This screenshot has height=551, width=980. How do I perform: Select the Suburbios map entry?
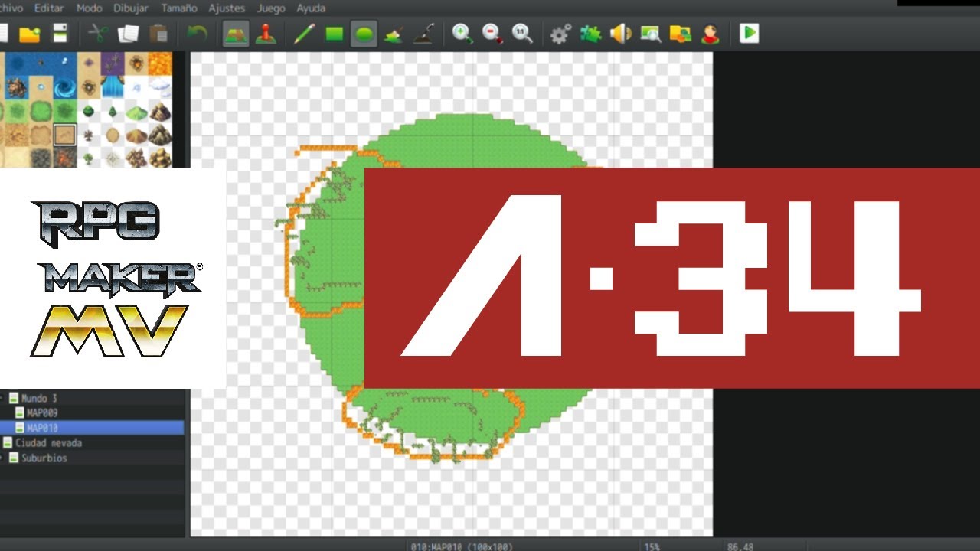pyautogui.click(x=44, y=458)
